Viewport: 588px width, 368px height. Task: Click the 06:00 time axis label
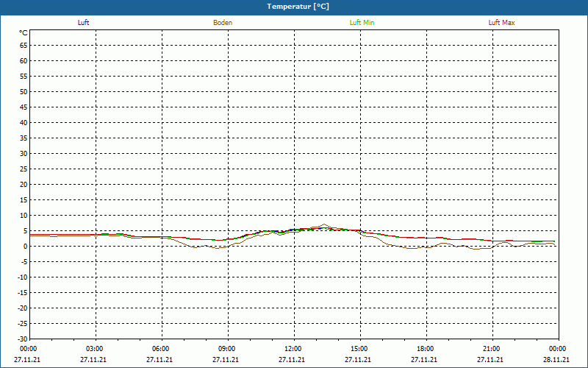160,349
